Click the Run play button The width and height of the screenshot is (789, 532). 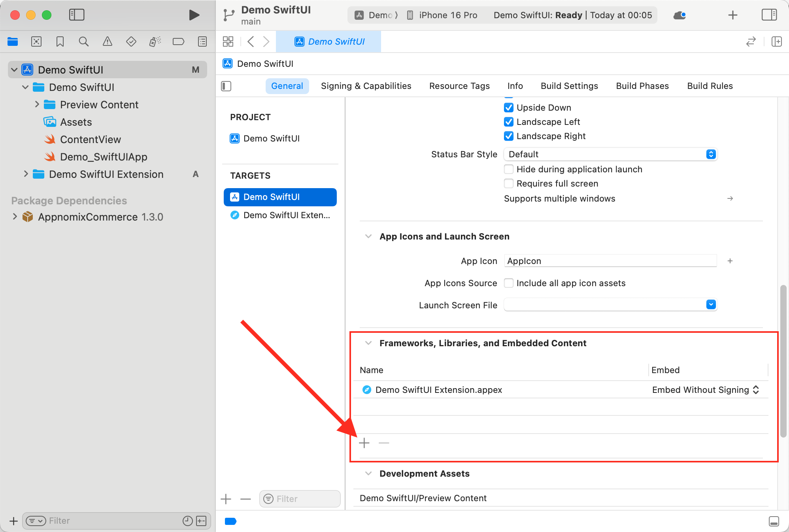(x=194, y=15)
